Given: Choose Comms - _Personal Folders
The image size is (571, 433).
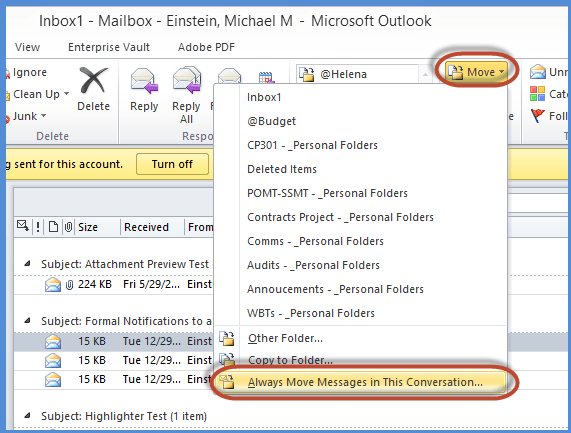Looking at the screenshot, I should pyautogui.click(x=361, y=241).
